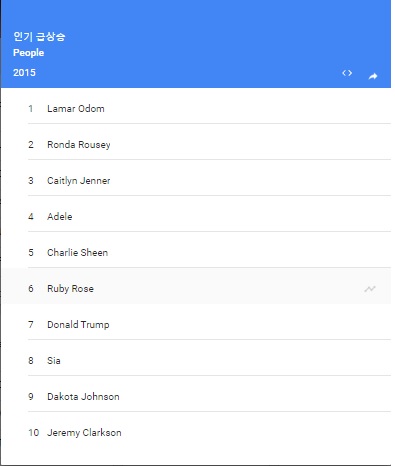Viewport: 395px width, 466px height.
Task: Choose Charlie Sheen from the ranking
Action: [x=196, y=253]
